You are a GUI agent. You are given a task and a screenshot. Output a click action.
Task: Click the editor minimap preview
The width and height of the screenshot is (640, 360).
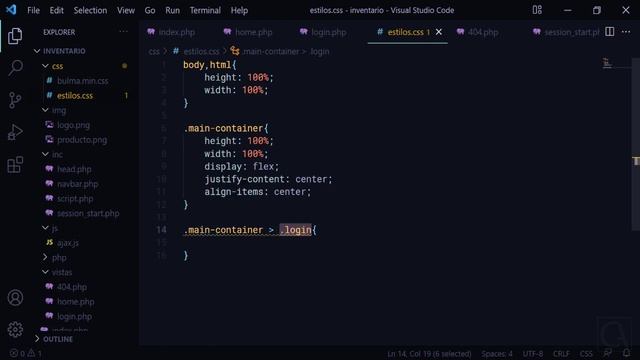[x=607, y=63]
